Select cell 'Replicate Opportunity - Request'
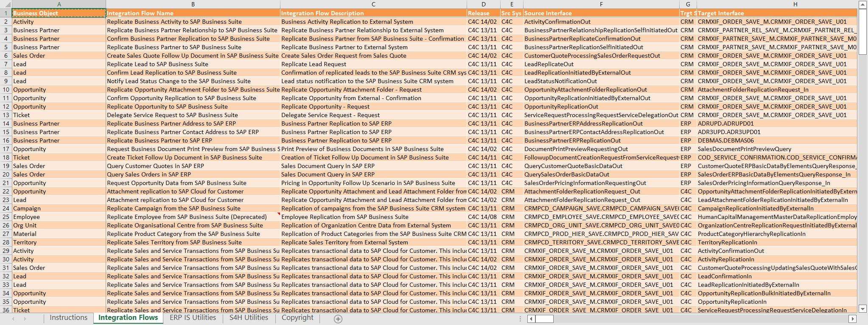868x325 pixels. [373, 106]
